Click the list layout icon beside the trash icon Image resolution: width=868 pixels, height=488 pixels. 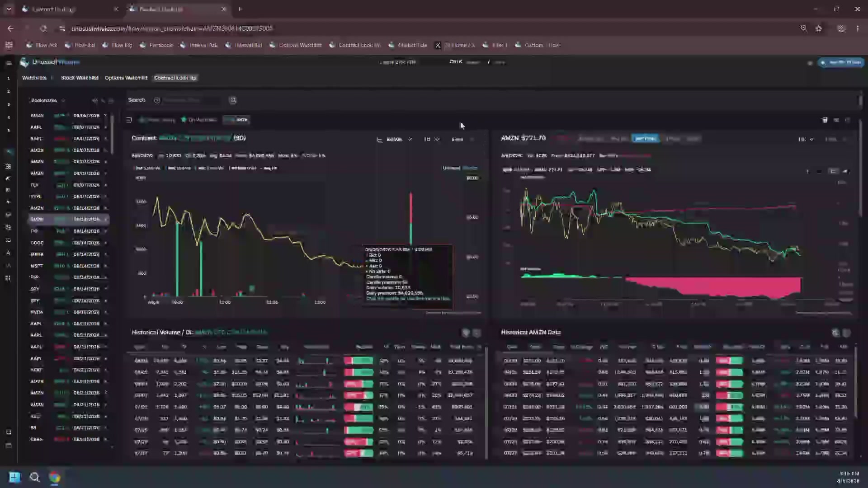[x=836, y=120]
